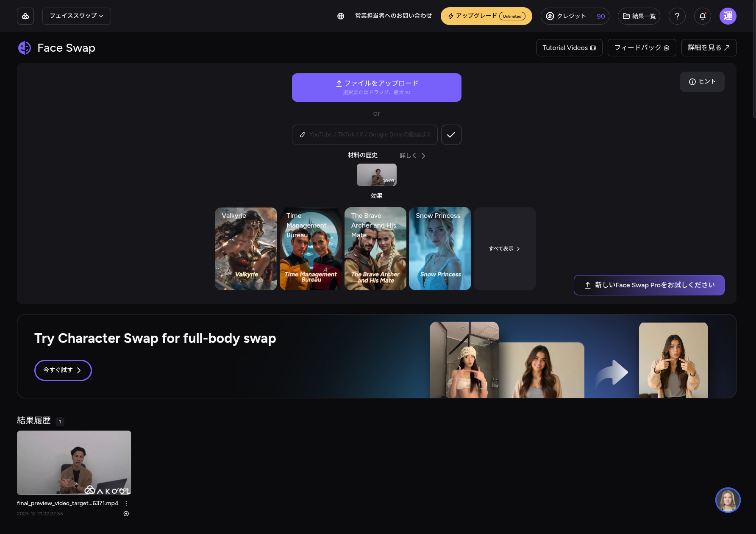
Task: Click the Akool logo home icon
Action: 25,16
